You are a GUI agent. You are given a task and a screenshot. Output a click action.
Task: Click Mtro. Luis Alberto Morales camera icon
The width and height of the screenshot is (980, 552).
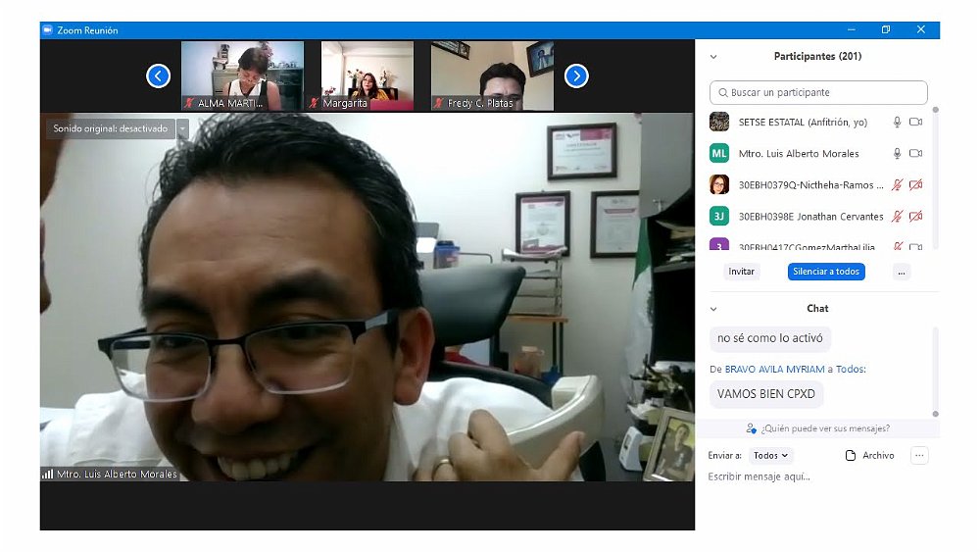pos(916,154)
